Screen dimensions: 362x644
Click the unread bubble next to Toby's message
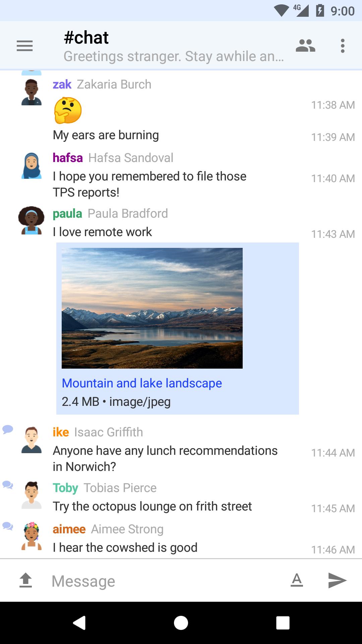pyautogui.click(x=7, y=485)
